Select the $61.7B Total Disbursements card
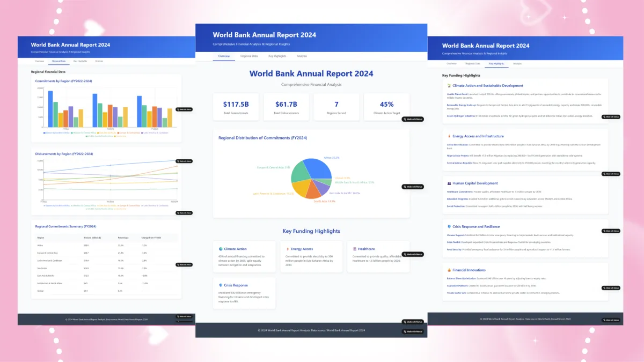The height and width of the screenshot is (362, 644). pyautogui.click(x=286, y=107)
